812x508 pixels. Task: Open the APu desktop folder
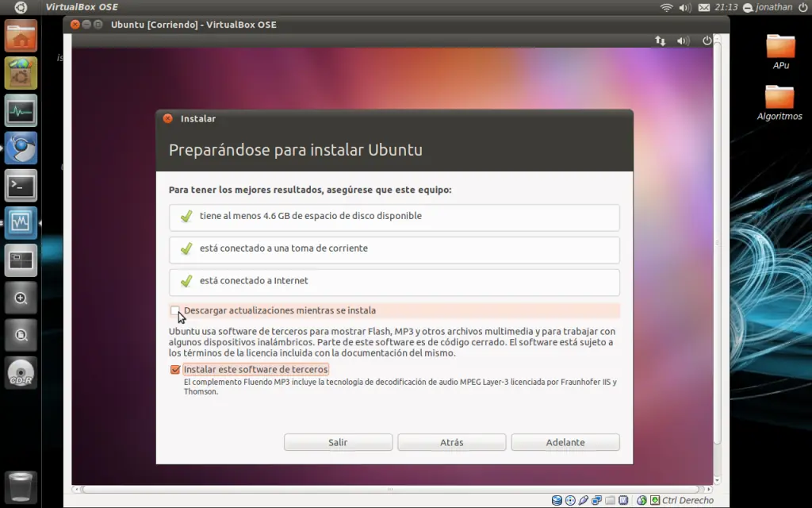[780, 52]
